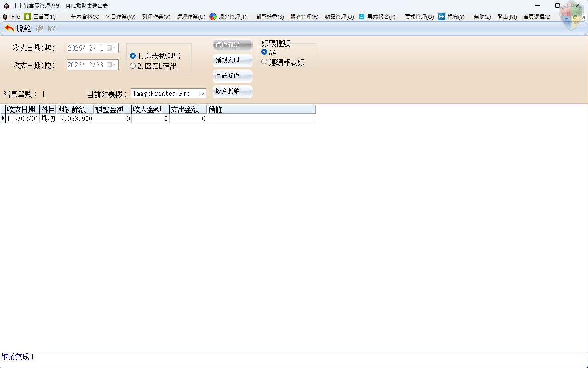Click the pie chart icon for 現金管理
The width and height of the screenshot is (588, 368).
(213, 16)
